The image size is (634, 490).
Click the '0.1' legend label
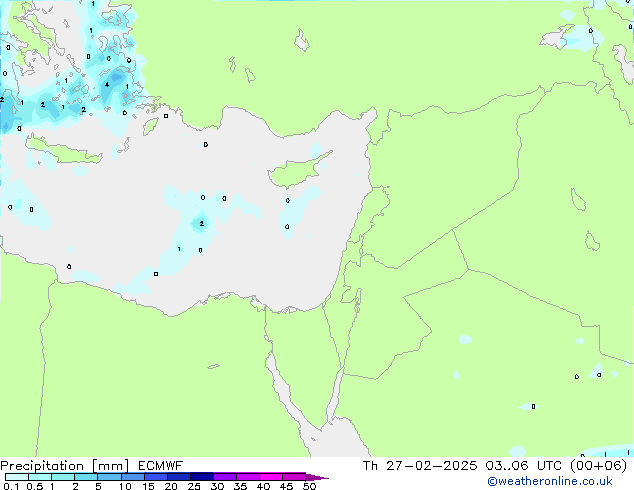tap(11, 486)
